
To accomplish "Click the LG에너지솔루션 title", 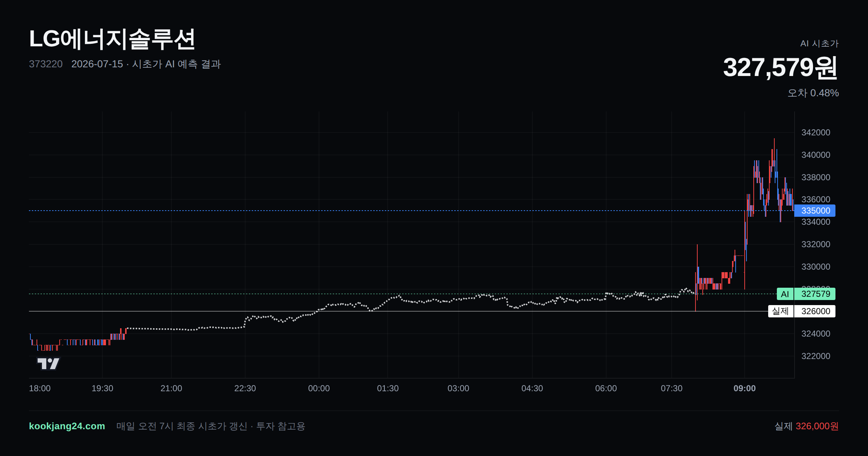I will pos(112,39).
